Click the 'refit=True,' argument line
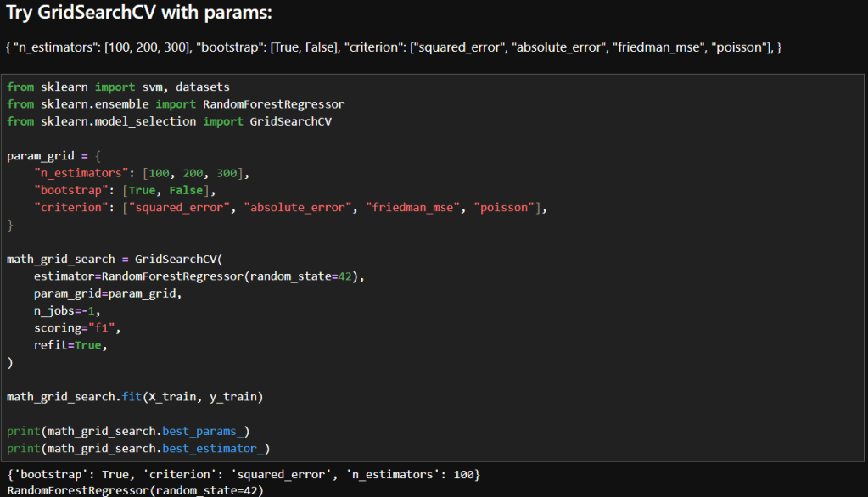Viewport: 868px width, 497px height. (x=70, y=345)
